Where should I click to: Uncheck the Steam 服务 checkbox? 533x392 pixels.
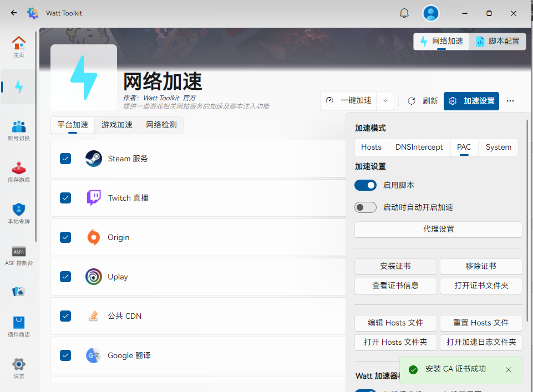65,159
